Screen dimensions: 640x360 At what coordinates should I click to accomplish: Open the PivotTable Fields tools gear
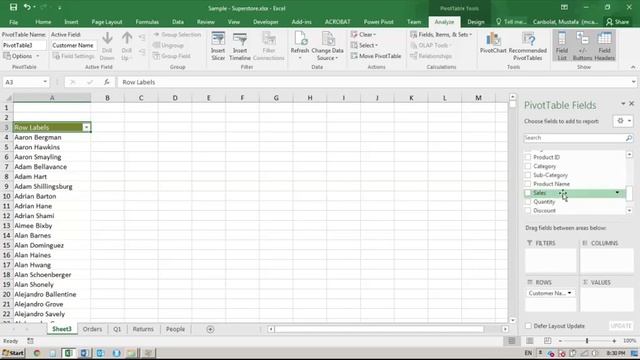pyautogui.click(x=623, y=121)
